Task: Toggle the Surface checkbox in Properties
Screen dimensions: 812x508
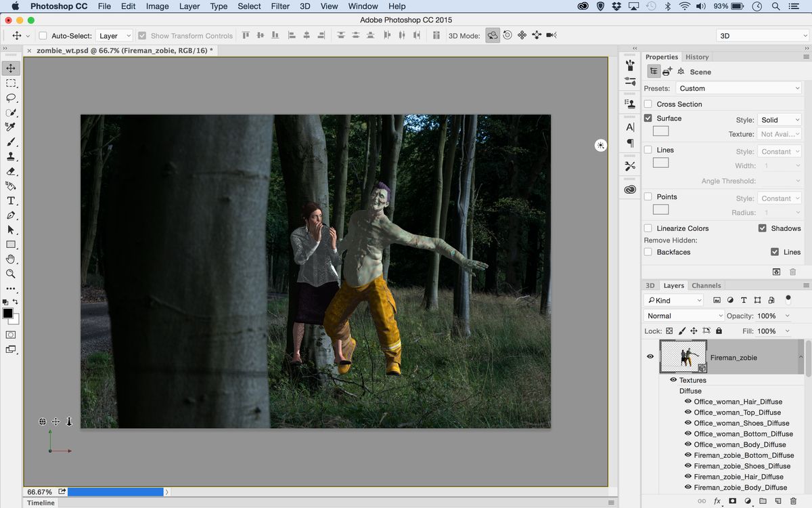Action: (648, 118)
